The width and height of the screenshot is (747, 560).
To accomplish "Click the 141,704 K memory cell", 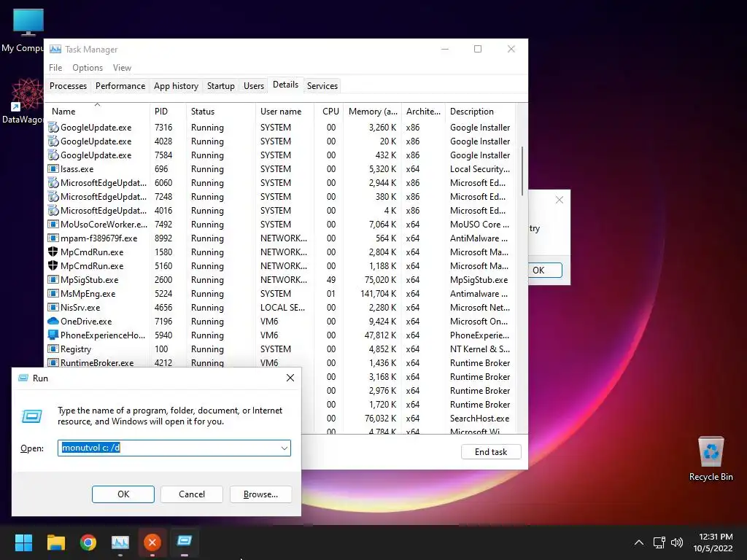I will 379,294.
